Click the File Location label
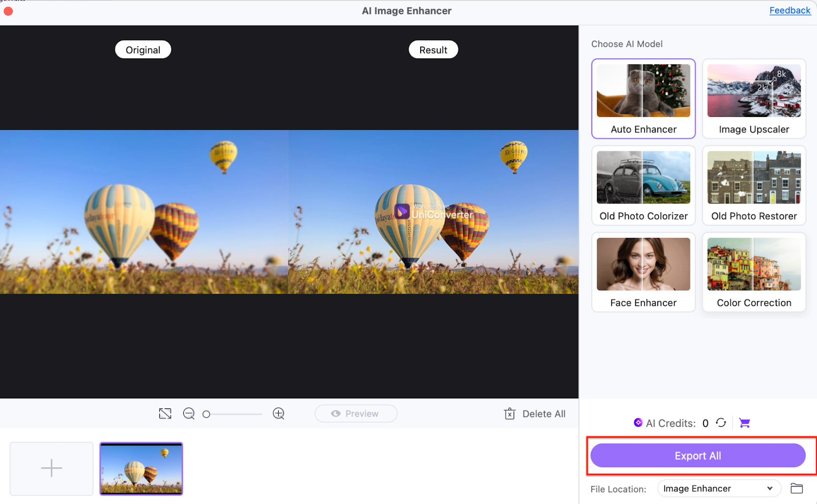This screenshot has width=817, height=504. [x=618, y=489]
